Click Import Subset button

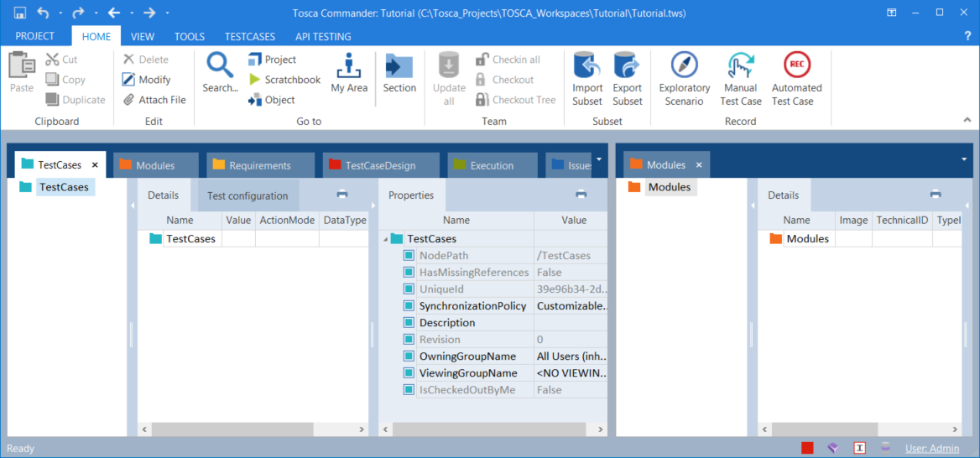pyautogui.click(x=587, y=79)
